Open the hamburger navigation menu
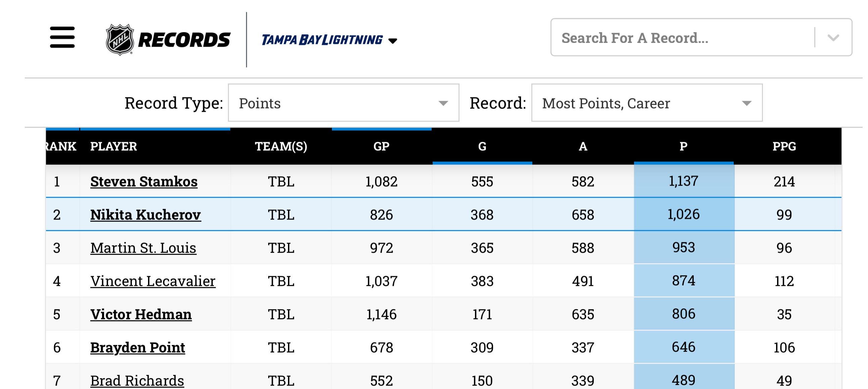 [x=62, y=37]
